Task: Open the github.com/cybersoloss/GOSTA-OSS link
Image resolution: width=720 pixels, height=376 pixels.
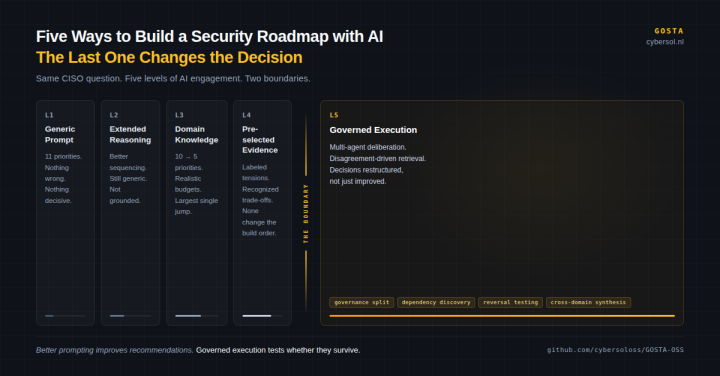Action: tap(615, 350)
